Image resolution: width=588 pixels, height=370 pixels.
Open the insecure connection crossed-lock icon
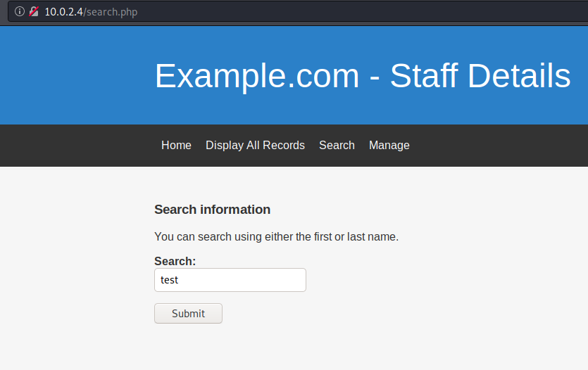click(x=34, y=12)
